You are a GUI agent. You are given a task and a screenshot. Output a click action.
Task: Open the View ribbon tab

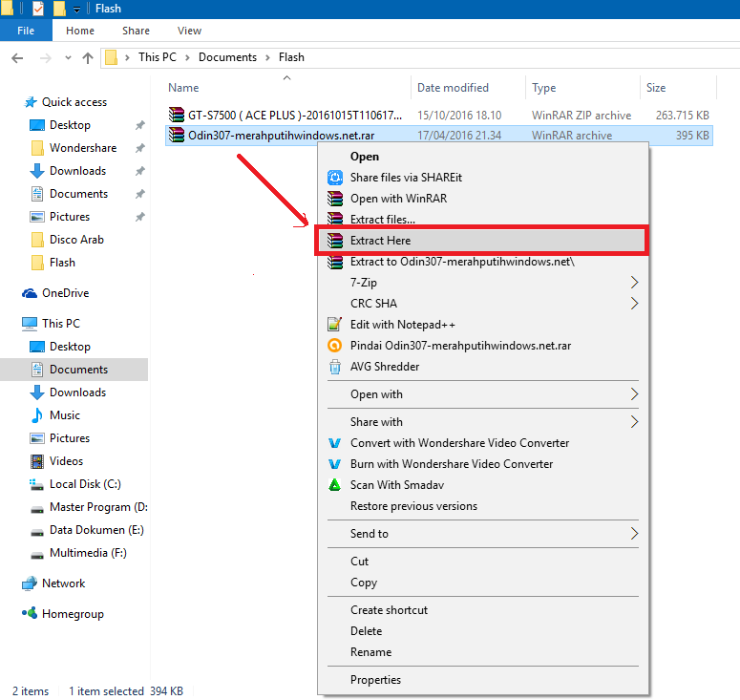tap(189, 31)
